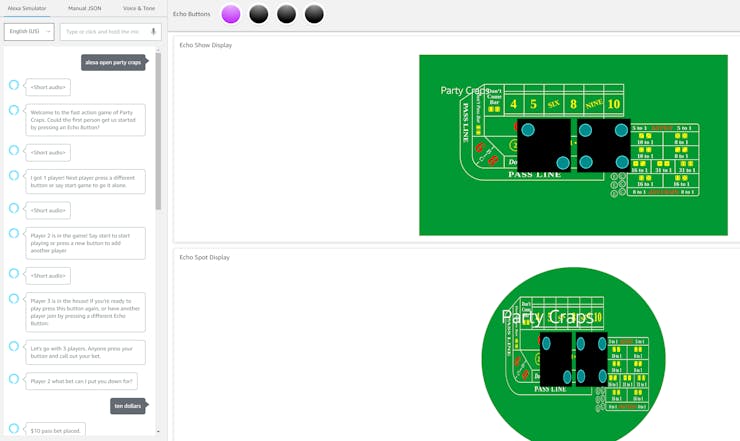Viewport: 740px width, 441px height.
Task: Click the Alexa ring icon beside 'Let's go with 3 players'
Action: [14, 347]
